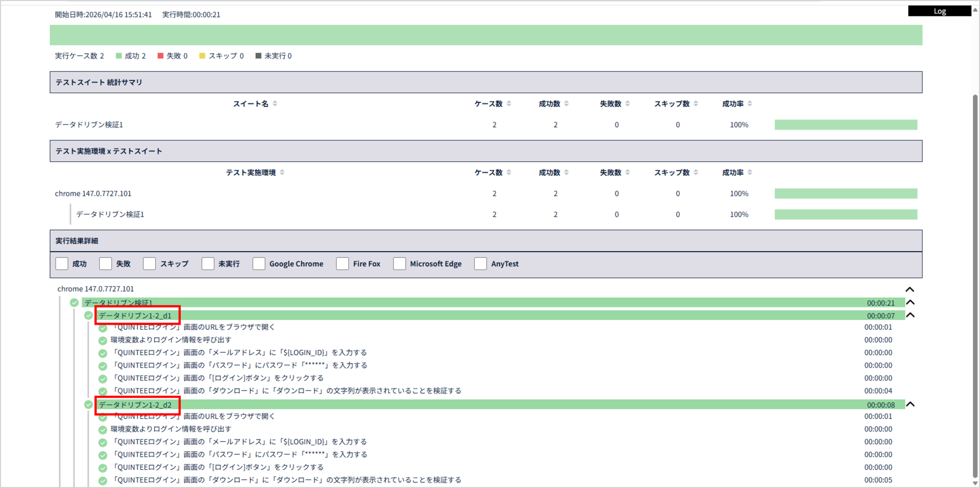This screenshot has height=488, width=980.
Task: Click the overall green progress bar
Action: (485, 35)
